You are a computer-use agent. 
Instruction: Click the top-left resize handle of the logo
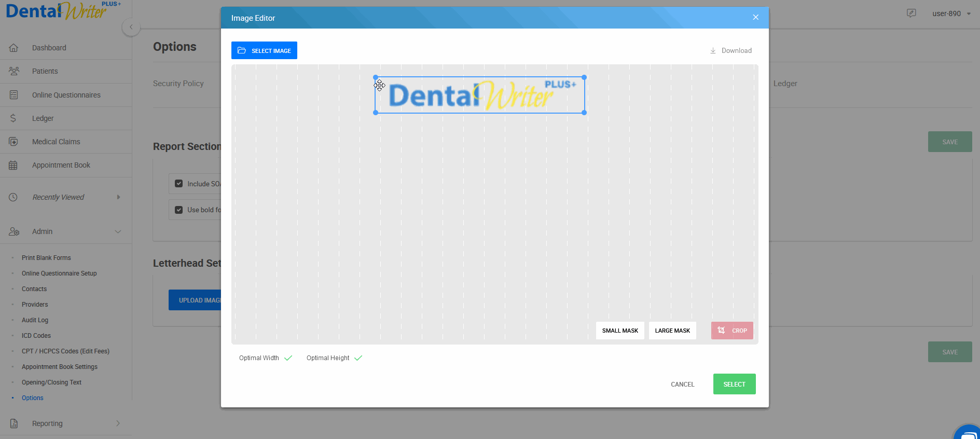click(x=376, y=77)
